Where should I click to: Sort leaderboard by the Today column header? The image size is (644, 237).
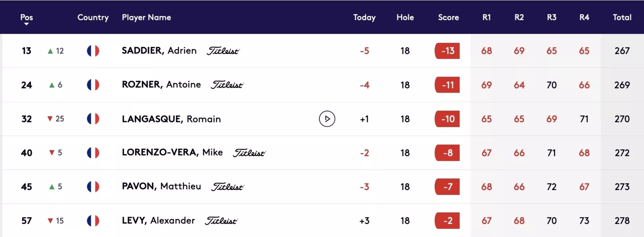pyautogui.click(x=364, y=17)
